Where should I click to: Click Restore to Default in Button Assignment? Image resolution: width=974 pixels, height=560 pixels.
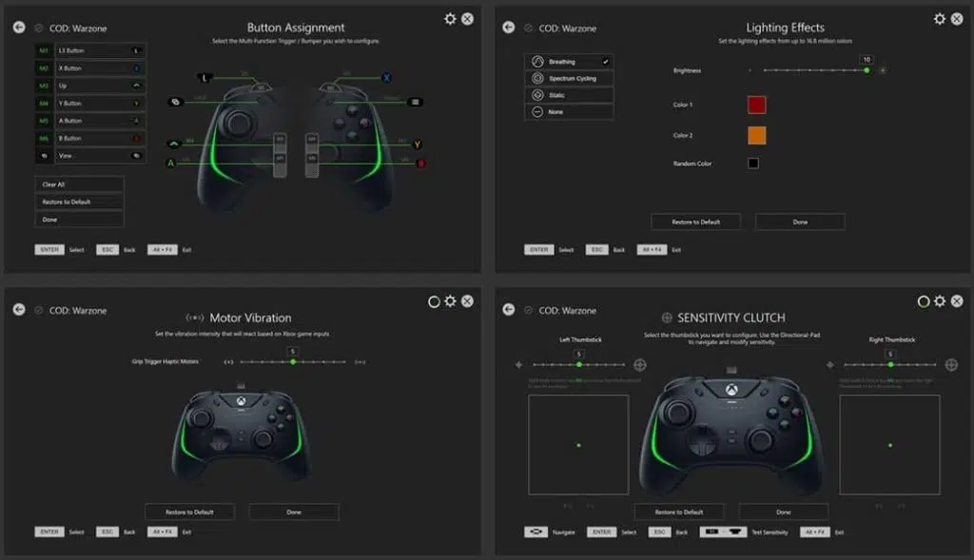[x=80, y=202]
